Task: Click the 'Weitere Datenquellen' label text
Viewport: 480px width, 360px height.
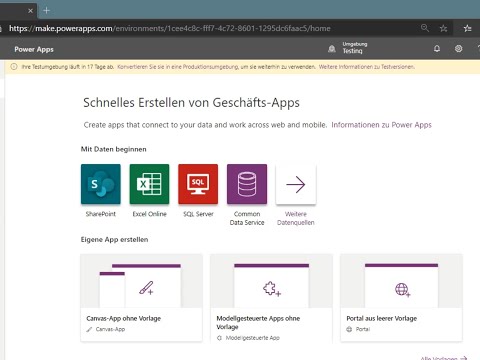Action: pos(296,218)
